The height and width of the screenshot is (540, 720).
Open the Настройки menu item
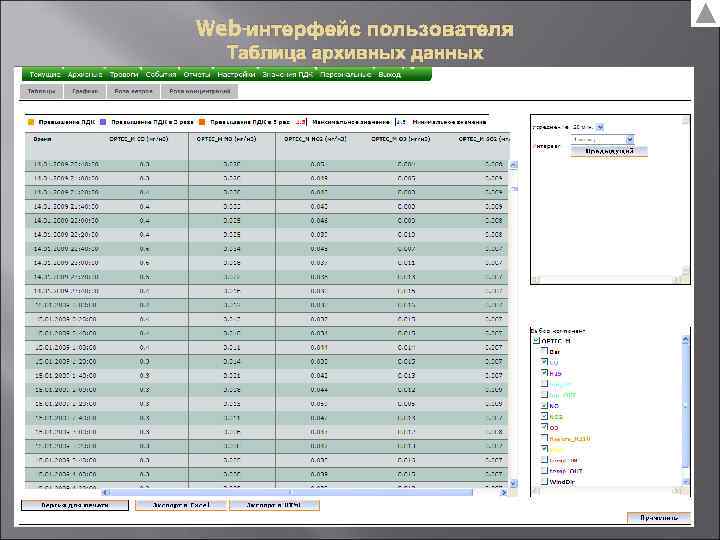[236, 74]
